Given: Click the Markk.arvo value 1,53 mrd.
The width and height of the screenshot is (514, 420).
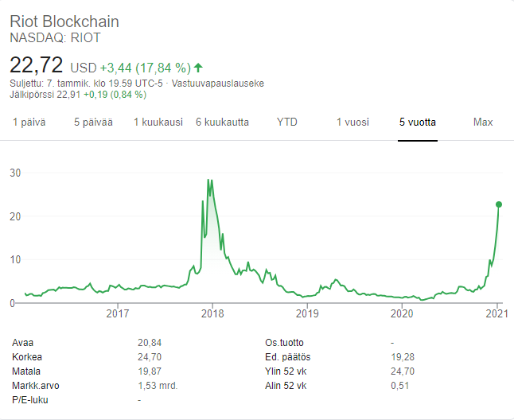Looking at the screenshot, I should tap(157, 385).
